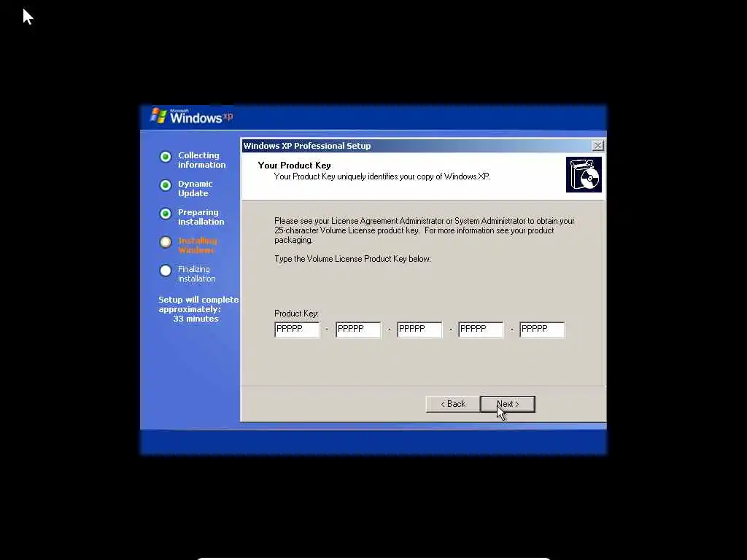Image resolution: width=747 pixels, height=560 pixels.
Task: Click the 'Product Key:' label
Action: point(296,314)
